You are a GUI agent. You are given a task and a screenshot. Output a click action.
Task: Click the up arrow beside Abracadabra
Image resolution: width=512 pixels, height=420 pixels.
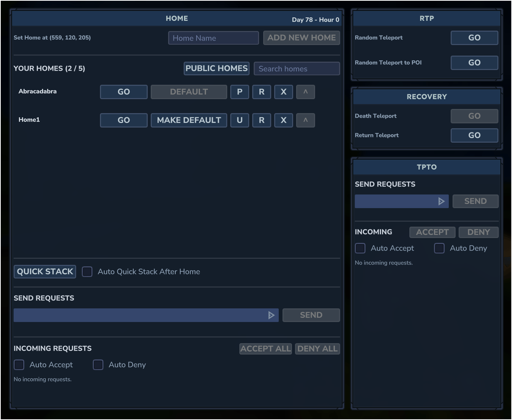click(x=305, y=92)
